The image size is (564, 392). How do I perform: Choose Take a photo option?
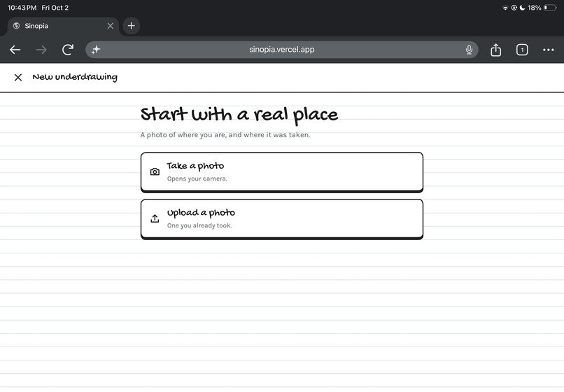click(x=281, y=172)
